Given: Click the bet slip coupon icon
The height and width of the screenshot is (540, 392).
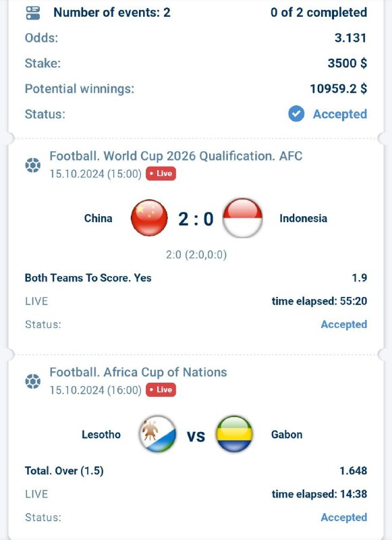Looking at the screenshot, I should click(x=34, y=11).
